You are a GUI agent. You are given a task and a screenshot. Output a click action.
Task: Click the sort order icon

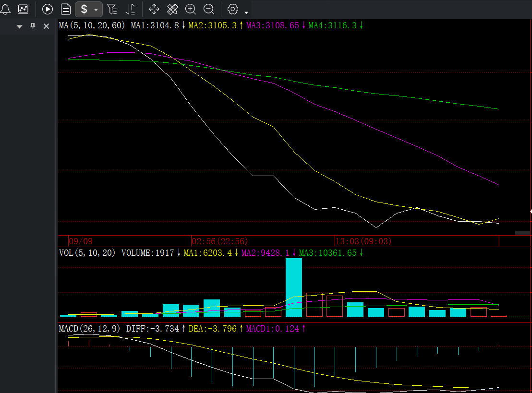tap(130, 9)
